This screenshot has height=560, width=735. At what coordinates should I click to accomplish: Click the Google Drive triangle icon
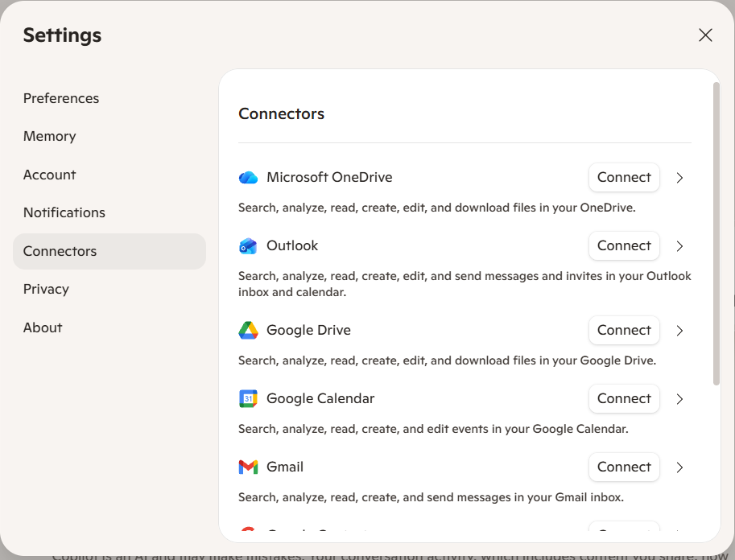pyautogui.click(x=248, y=331)
